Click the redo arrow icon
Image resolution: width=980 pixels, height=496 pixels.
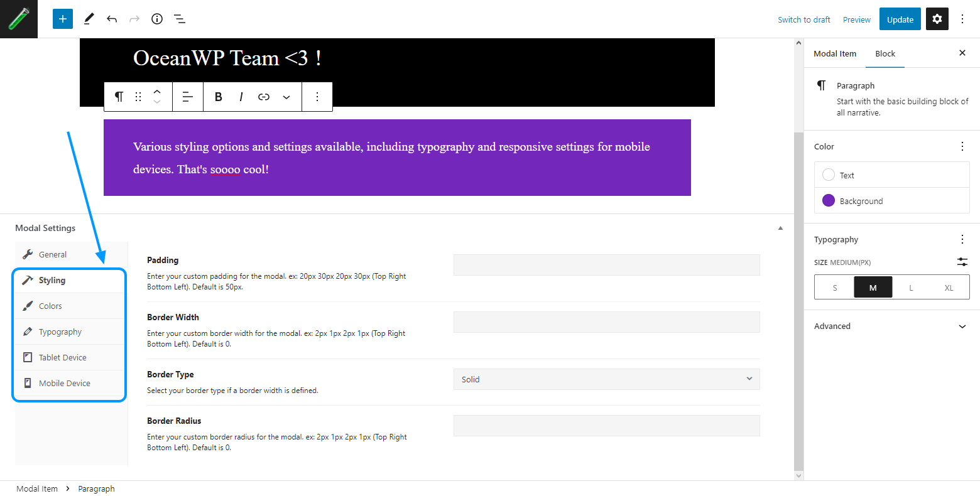click(134, 19)
